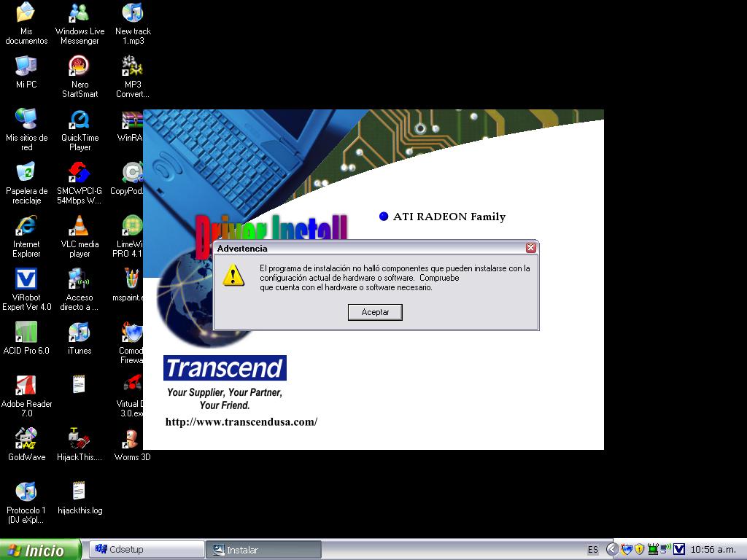Select the Comodo Firewall desktop shortcut
This screenshot has height=560, width=747.
point(131,344)
